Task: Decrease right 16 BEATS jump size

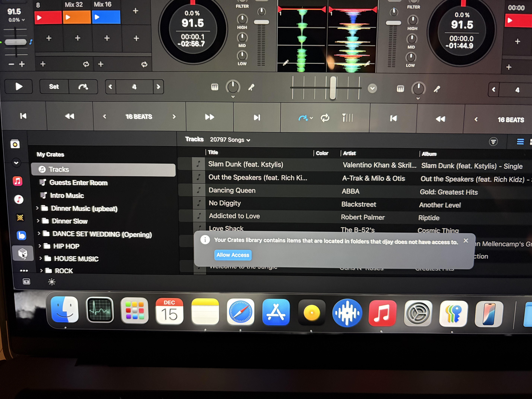Action: point(476,119)
